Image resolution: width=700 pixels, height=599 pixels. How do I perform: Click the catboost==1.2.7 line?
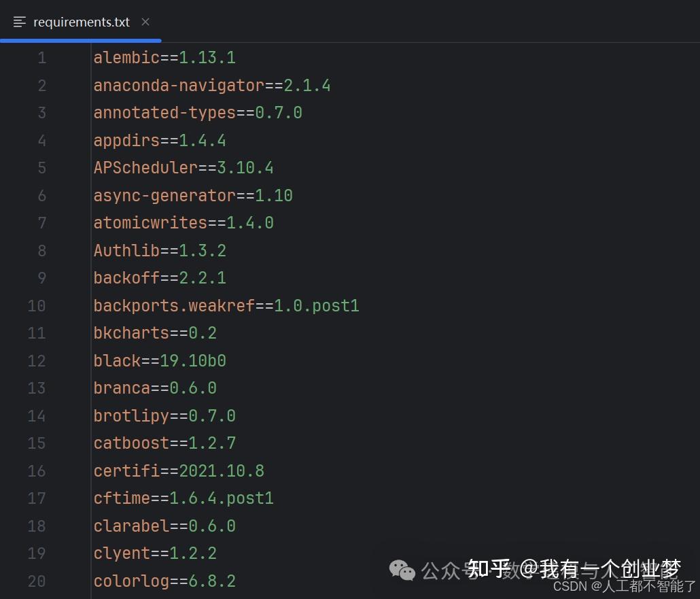tap(164, 443)
